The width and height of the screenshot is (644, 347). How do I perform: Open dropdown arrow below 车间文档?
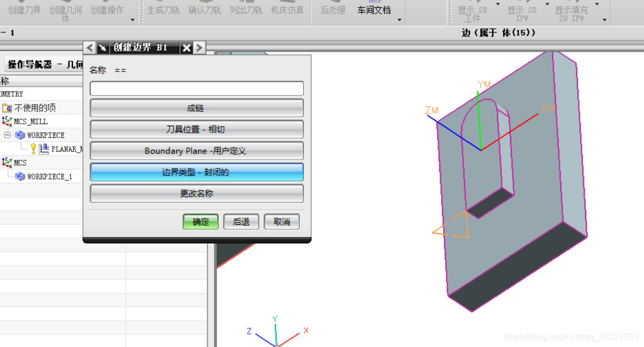point(399,20)
